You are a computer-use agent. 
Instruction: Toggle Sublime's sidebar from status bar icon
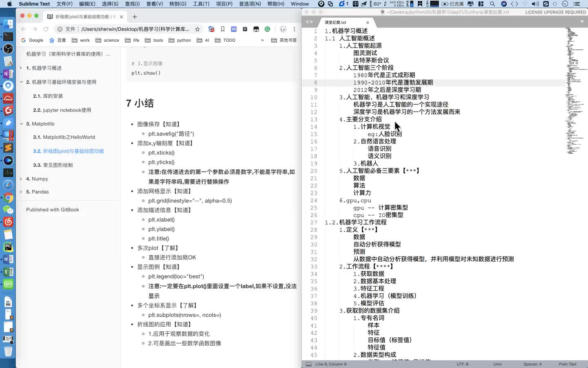coord(308,364)
